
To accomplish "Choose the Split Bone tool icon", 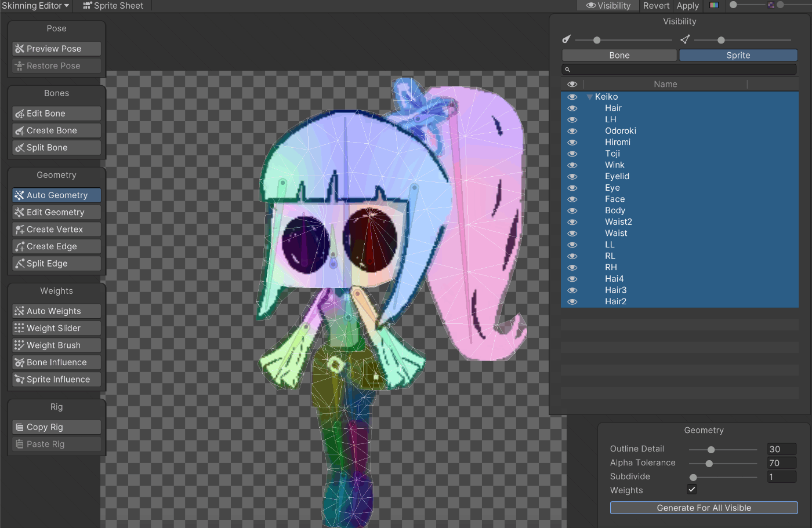I will 20,148.
